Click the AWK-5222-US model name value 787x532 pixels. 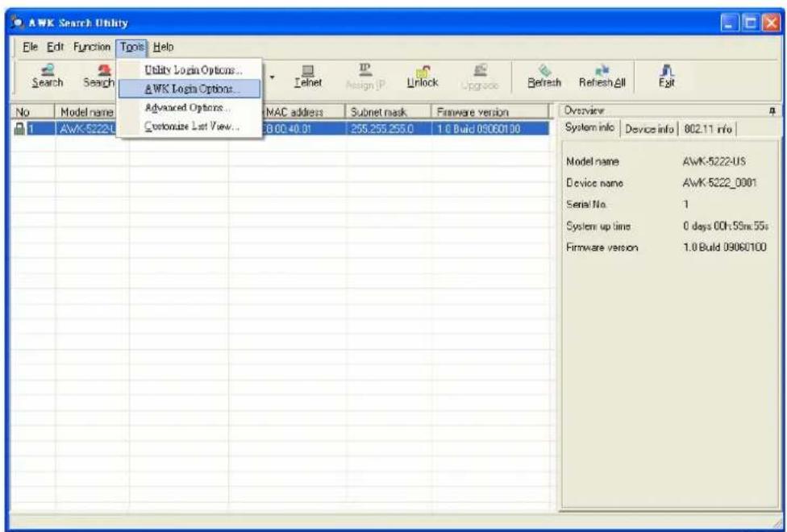point(713,161)
